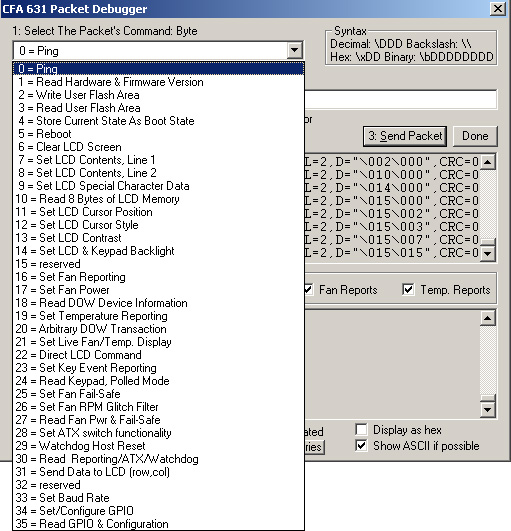The height and width of the screenshot is (531, 511).
Task: Choose '32 = reserved' entry
Action: point(158,485)
